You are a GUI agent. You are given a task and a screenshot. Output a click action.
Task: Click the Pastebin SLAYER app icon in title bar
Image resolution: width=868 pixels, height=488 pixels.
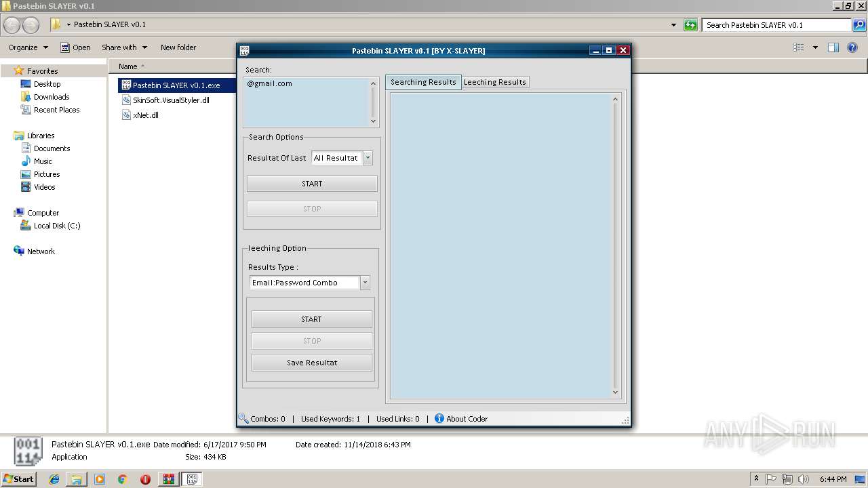[245, 50]
